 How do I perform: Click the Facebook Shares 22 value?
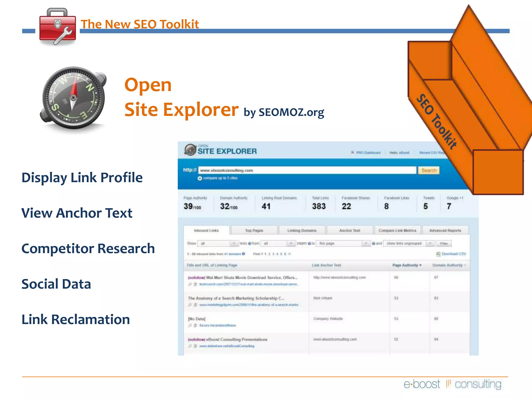pos(347,207)
